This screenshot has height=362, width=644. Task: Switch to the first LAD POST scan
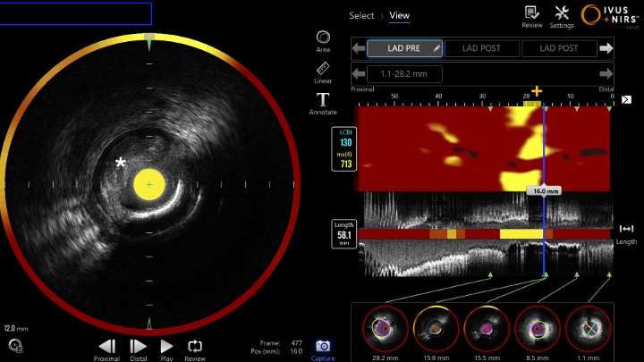click(x=481, y=48)
